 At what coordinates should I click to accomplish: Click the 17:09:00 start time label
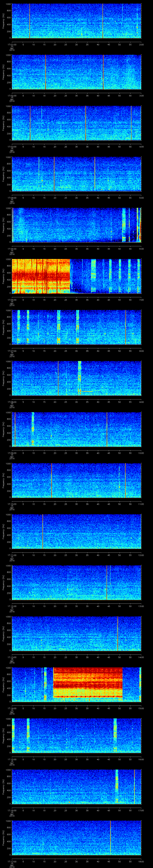coord(12,453)
